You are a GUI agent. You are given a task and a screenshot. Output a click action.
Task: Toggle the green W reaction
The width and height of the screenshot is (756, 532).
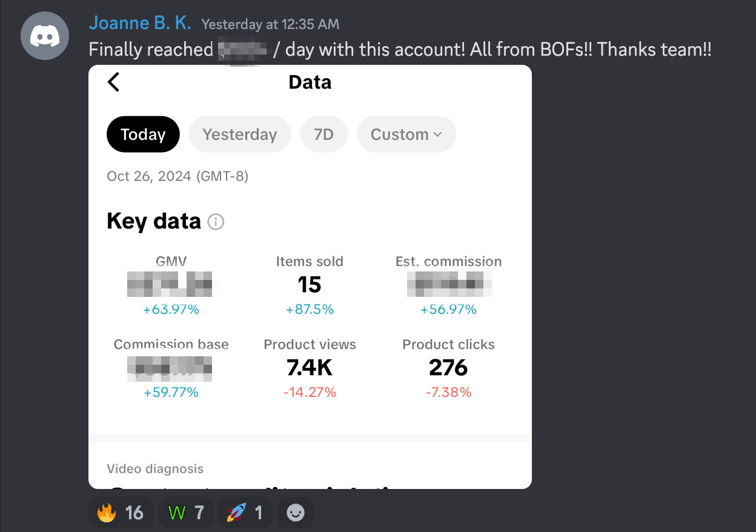click(x=185, y=513)
